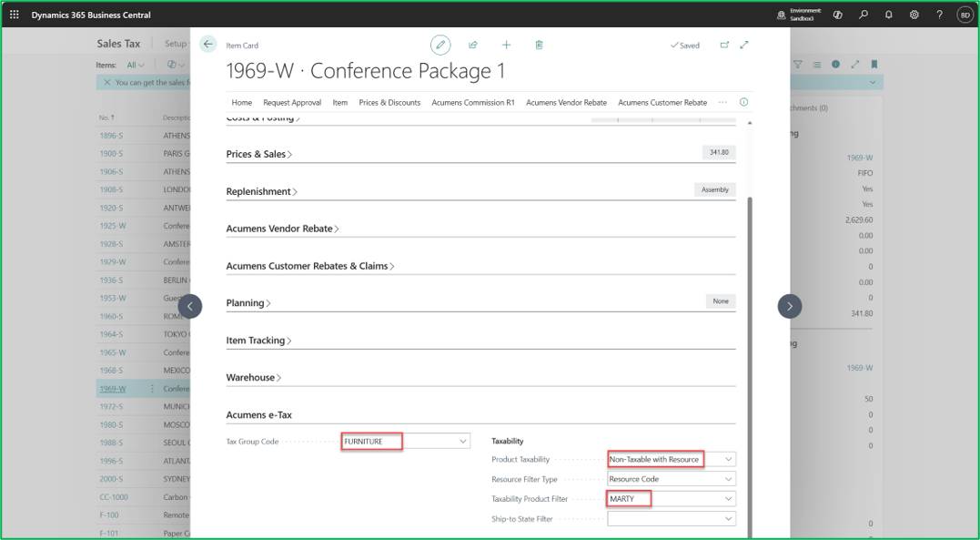Click the share icon on Item Card
Screen dimensions: 980x540
click(x=473, y=45)
